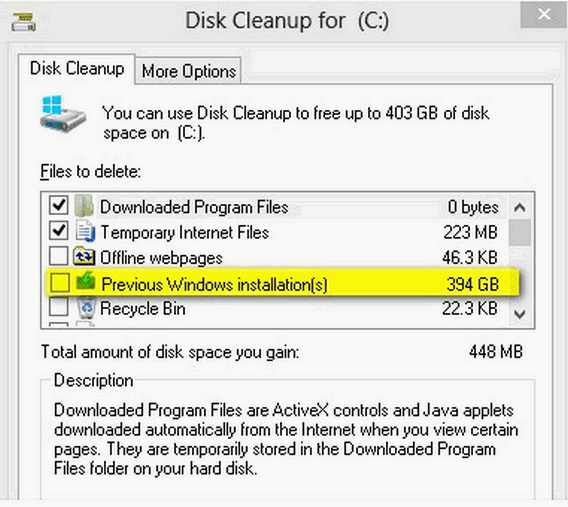
Task: Select the Previous Windows installation(s) green icon
Action: tap(85, 281)
